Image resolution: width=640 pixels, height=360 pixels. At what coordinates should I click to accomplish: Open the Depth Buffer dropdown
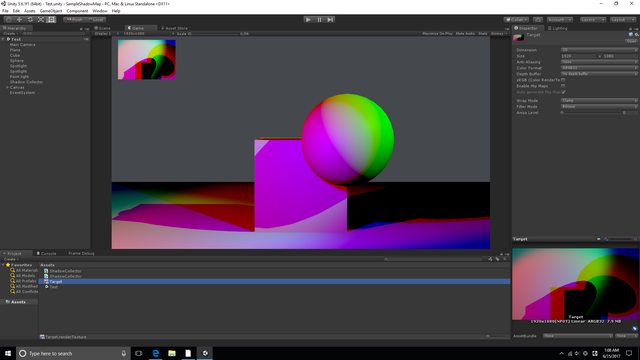(x=599, y=74)
